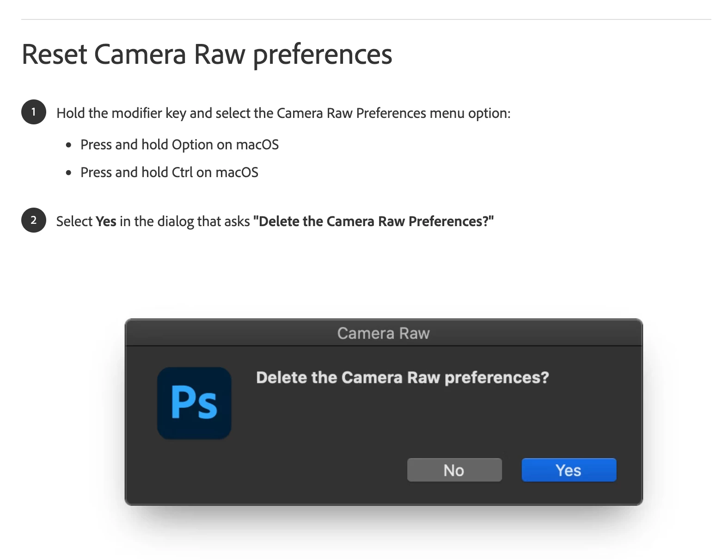Click the 'Press and hold Ctrl on macOS' text
Screen dimensions: 728x560
pyautogui.click(x=169, y=172)
